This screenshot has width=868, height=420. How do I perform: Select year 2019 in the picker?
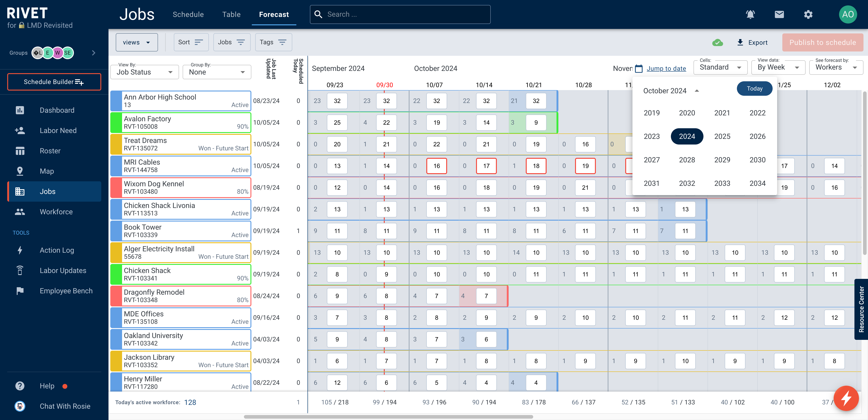tap(652, 113)
